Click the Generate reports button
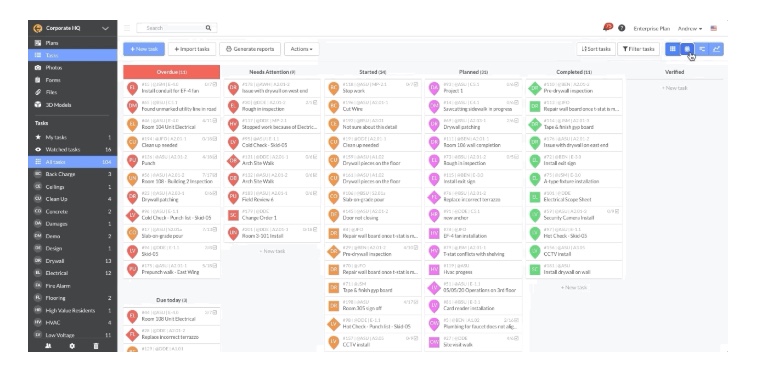 click(x=250, y=49)
